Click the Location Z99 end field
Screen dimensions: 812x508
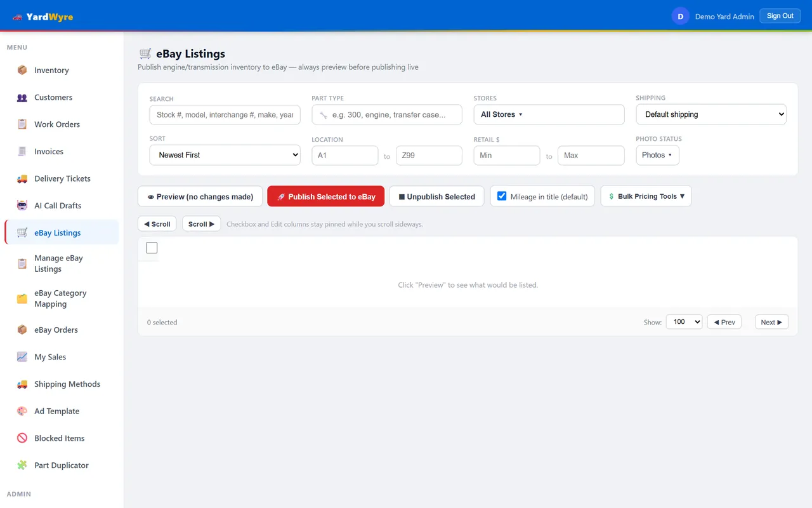(429, 155)
